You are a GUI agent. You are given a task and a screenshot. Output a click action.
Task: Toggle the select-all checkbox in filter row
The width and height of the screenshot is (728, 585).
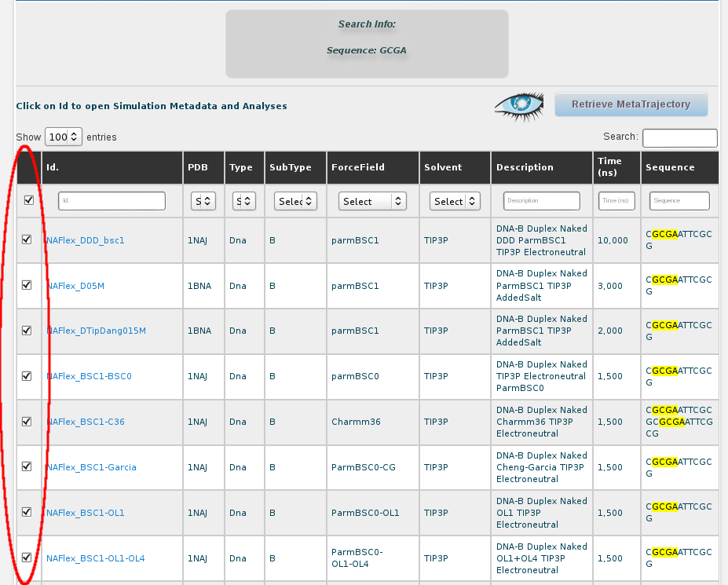[28, 201]
